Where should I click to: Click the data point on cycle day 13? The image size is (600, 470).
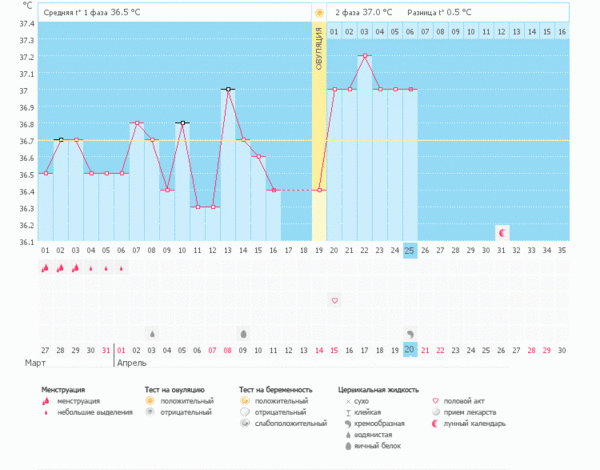[228, 89]
